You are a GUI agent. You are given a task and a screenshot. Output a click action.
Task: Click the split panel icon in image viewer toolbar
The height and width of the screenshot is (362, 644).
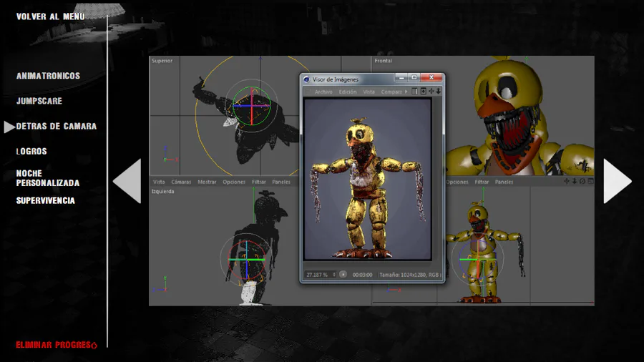point(415,91)
